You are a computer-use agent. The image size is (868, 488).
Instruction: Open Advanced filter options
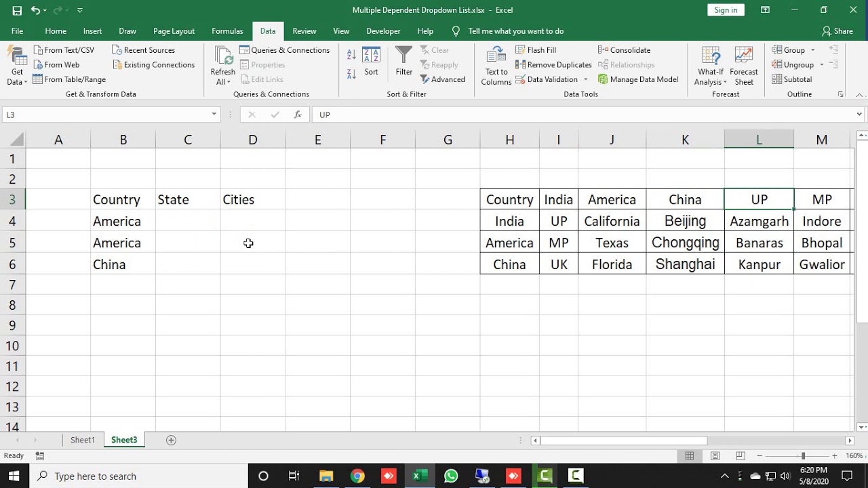(x=442, y=79)
